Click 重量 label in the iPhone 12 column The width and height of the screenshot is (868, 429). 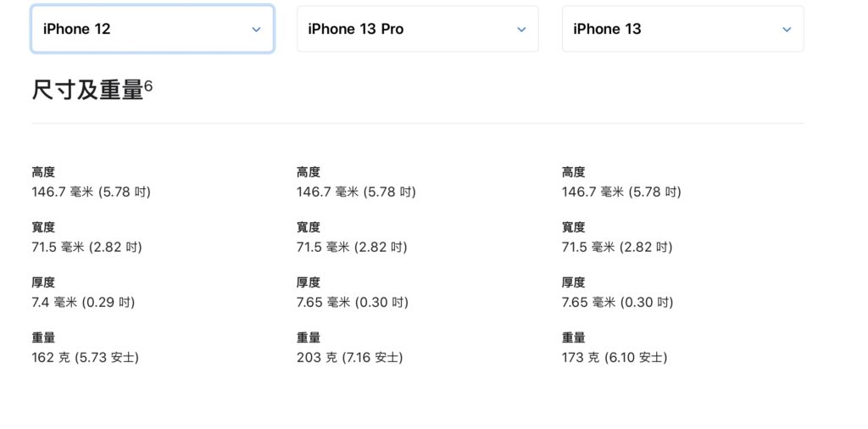43,337
